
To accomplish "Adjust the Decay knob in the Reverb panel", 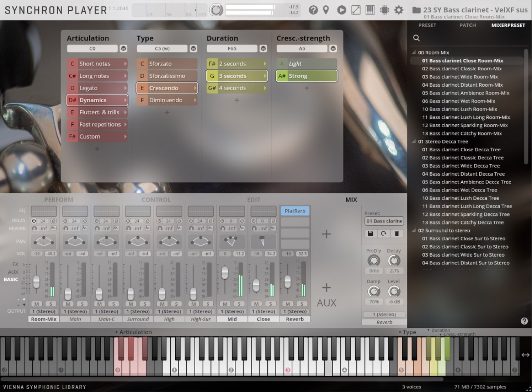I will [x=394, y=260].
